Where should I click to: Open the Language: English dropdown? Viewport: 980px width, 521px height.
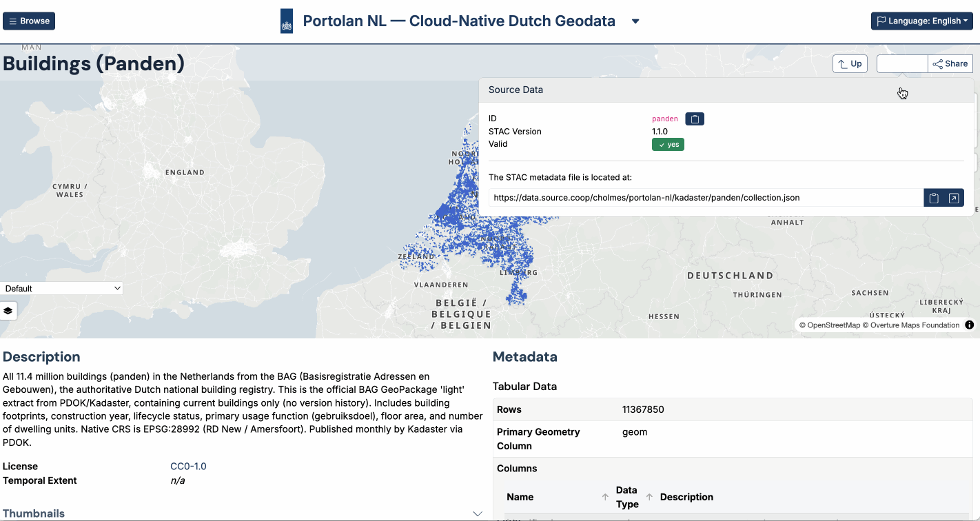click(922, 21)
